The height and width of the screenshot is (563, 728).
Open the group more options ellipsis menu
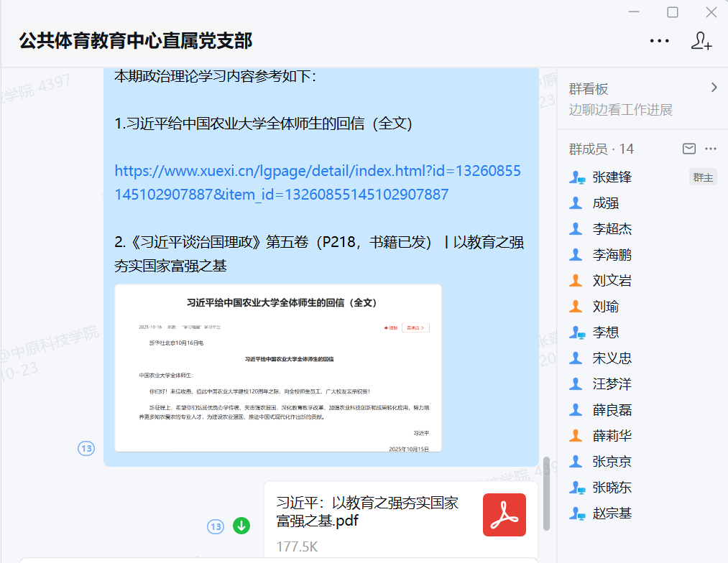click(x=659, y=41)
